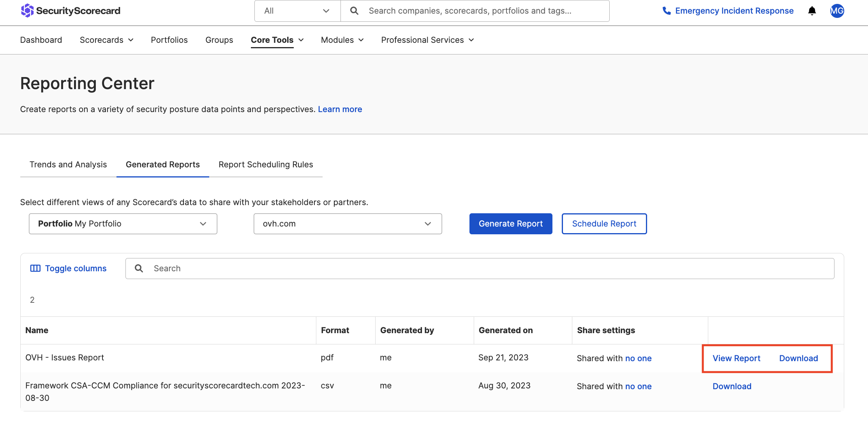Open the Learn more link
The image size is (868, 425).
(x=340, y=109)
